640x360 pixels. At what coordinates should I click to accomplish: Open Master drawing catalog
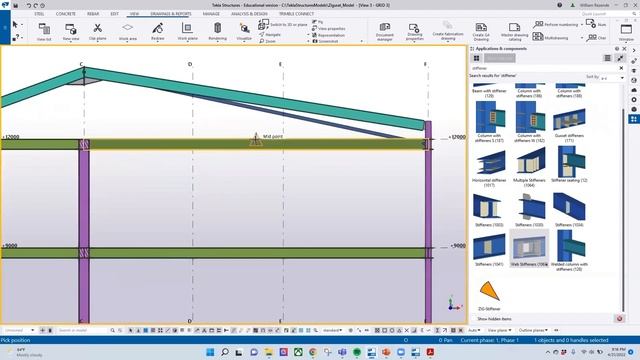(514, 31)
